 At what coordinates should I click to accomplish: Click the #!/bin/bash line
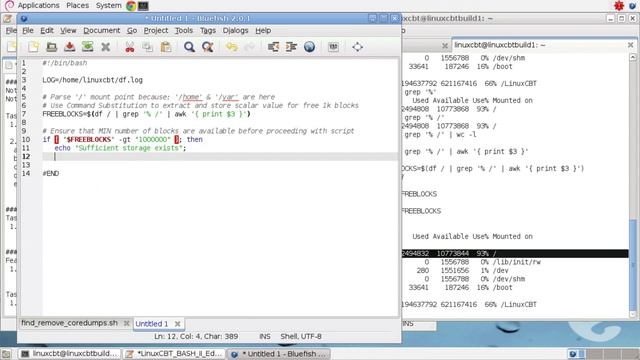coord(64,63)
